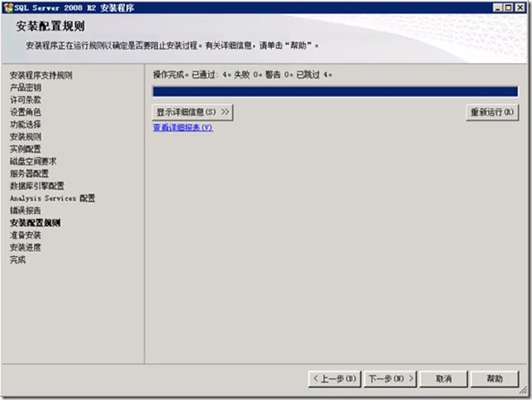Select the 安装进度 step
532x400 pixels.
point(26,248)
